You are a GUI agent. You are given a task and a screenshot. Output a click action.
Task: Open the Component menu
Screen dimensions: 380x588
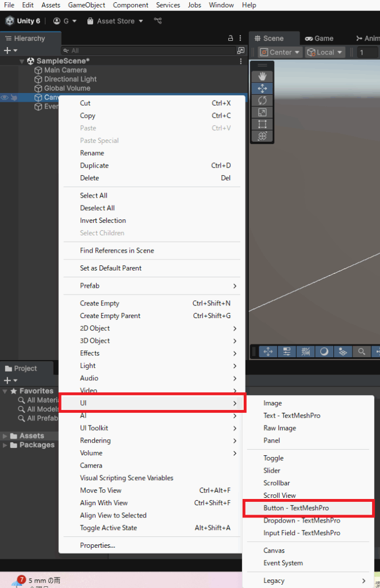130,5
